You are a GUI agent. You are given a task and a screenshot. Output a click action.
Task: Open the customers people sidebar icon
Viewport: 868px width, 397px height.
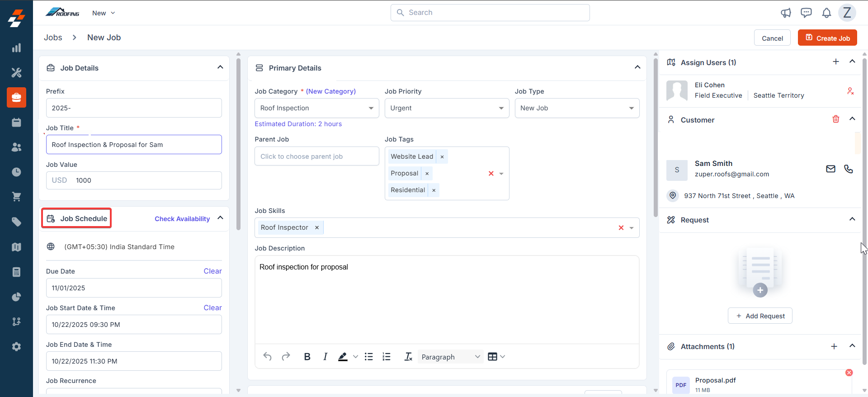point(16,147)
